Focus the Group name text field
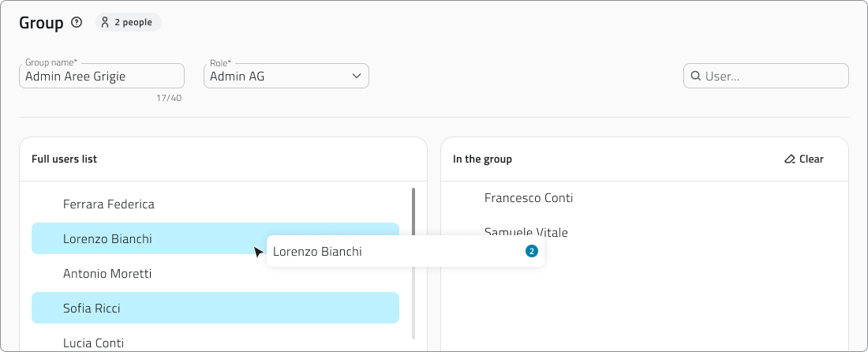The image size is (868, 352). coord(101,77)
